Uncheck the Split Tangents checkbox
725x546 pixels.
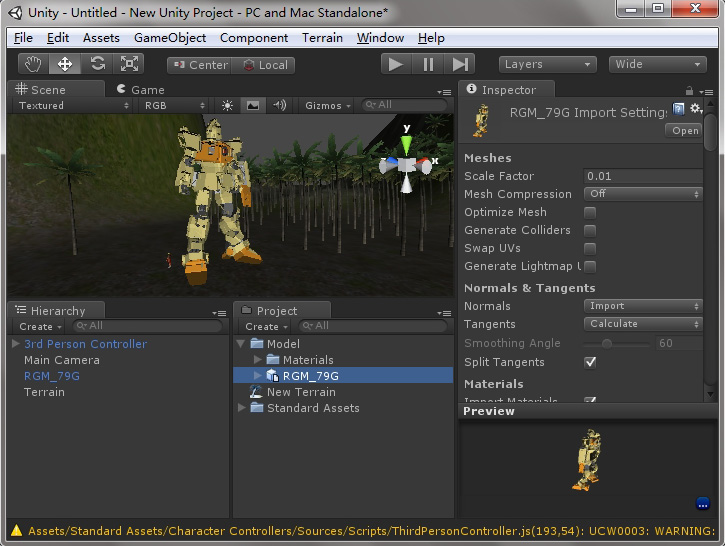click(590, 362)
